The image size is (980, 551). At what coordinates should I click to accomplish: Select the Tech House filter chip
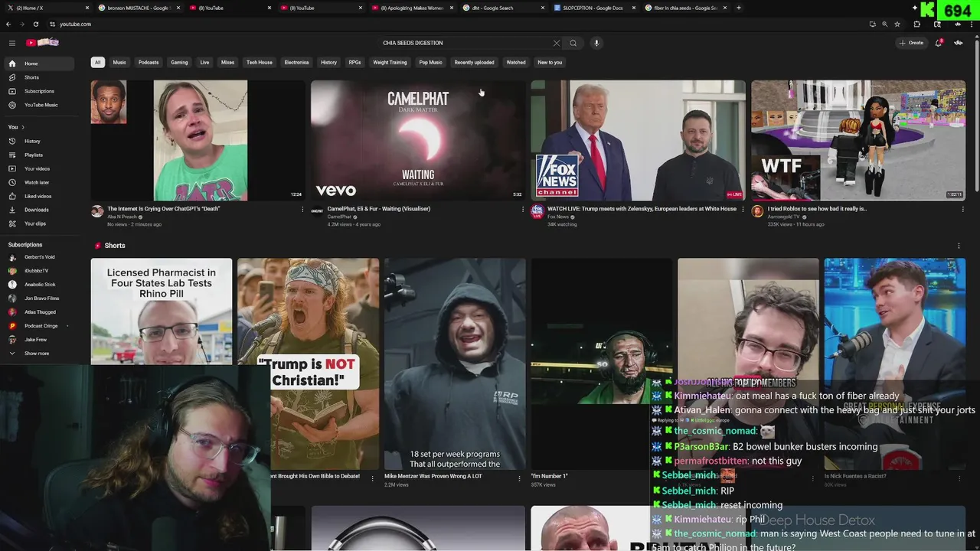(x=260, y=62)
